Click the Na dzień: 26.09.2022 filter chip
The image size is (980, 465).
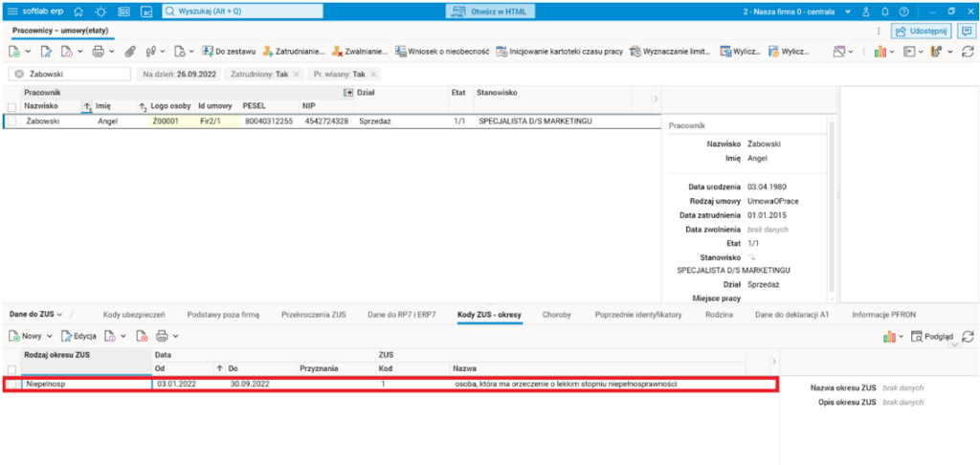179,74
